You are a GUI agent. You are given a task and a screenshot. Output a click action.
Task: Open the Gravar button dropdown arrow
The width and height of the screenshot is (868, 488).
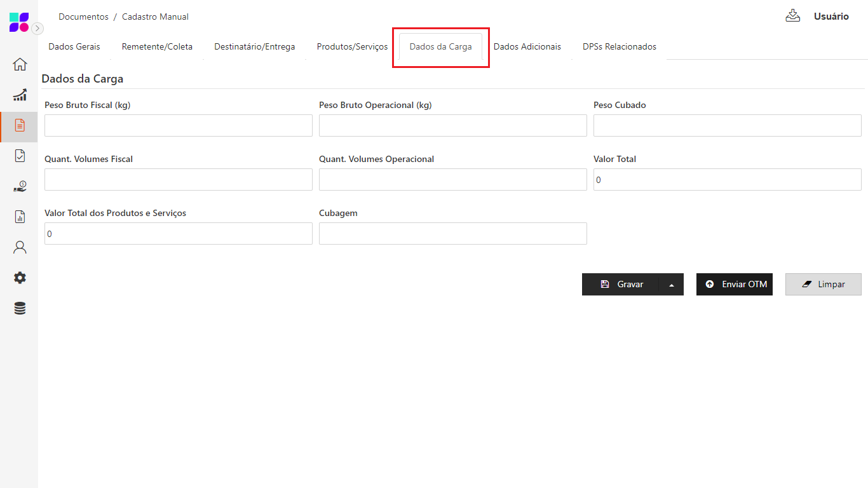click(x=671, y=285)
